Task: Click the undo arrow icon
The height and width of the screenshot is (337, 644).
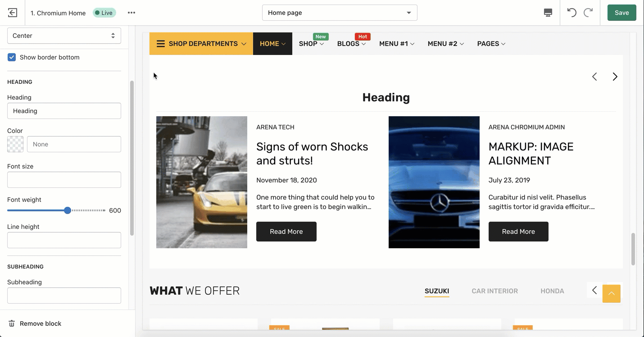Action: point(572,13)
